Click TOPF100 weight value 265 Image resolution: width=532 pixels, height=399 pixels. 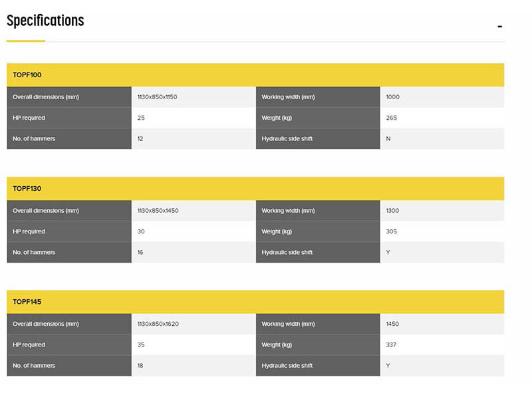tap(391, 118)
